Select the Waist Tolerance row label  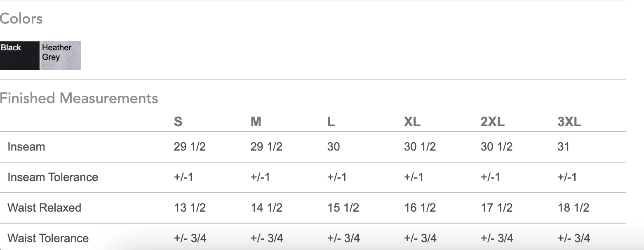point(48,238)
